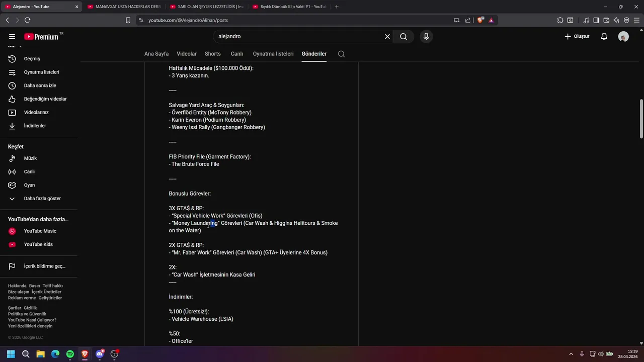
Task: Go back to the previous page
Action: click(7, 20)
